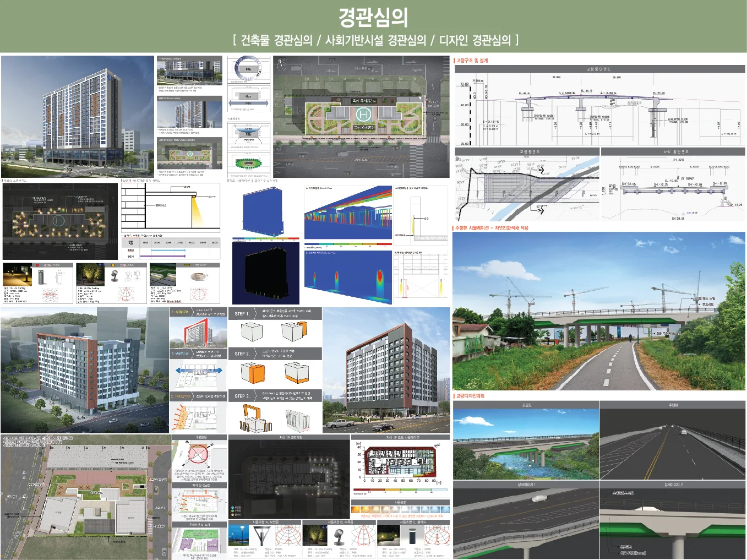
Task: Click the purple arrow in lighting timetable
Action: coord(163,256)
